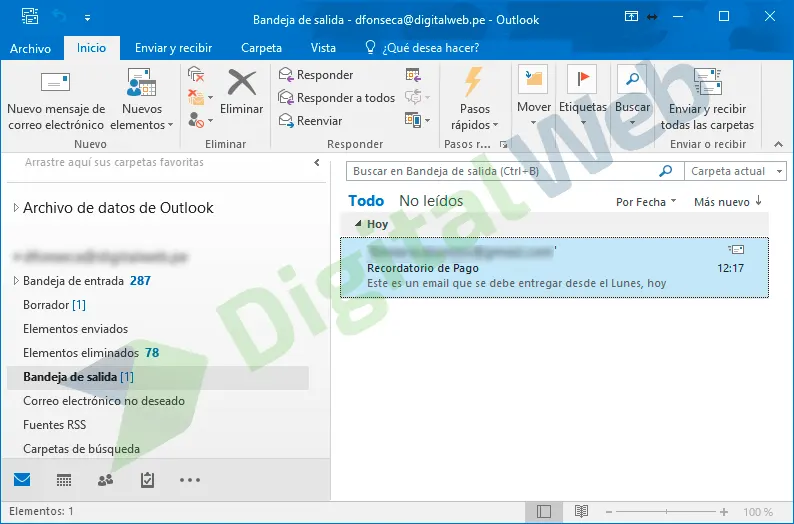The width and height of the screenshot is (794, 524).
Task: Select the Bandeja de salida folder
Action: [x=157, y=377]
